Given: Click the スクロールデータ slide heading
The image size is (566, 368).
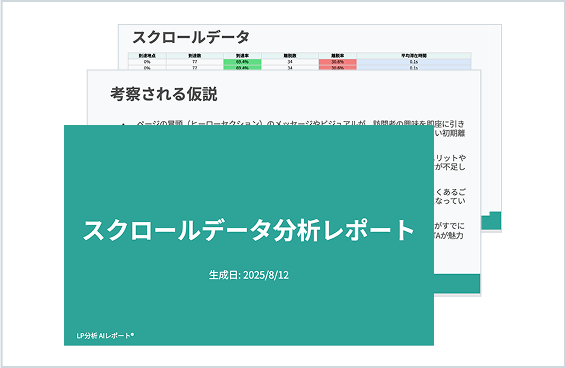Looking at the screenshot, I should coord(191,37).
